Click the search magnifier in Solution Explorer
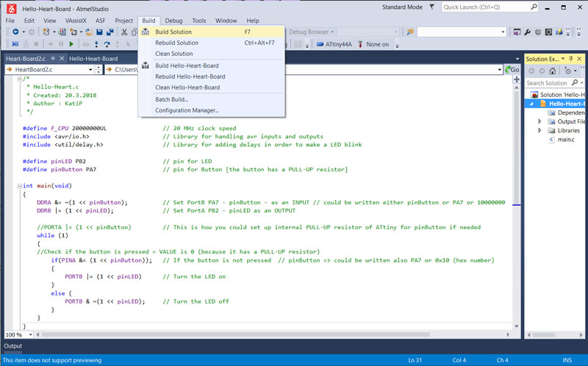The width and height of the screenshot is (588, 366). [575, 82]
